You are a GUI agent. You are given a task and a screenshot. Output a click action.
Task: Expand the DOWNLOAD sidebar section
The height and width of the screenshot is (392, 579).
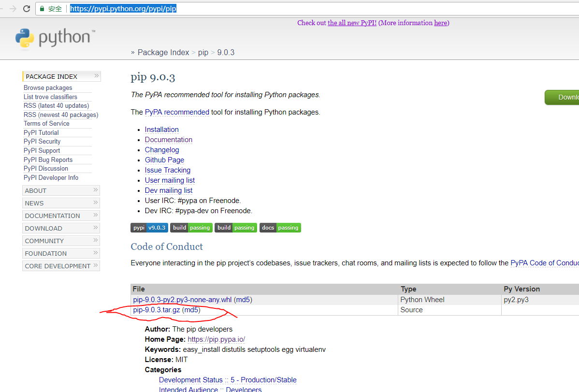(x=61, y=228)
